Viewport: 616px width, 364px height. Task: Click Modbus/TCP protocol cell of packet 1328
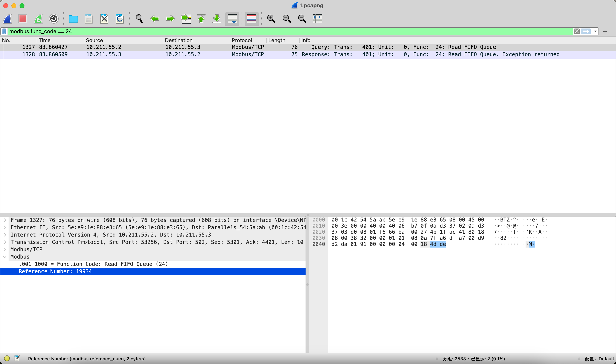(x=248, y=54)
